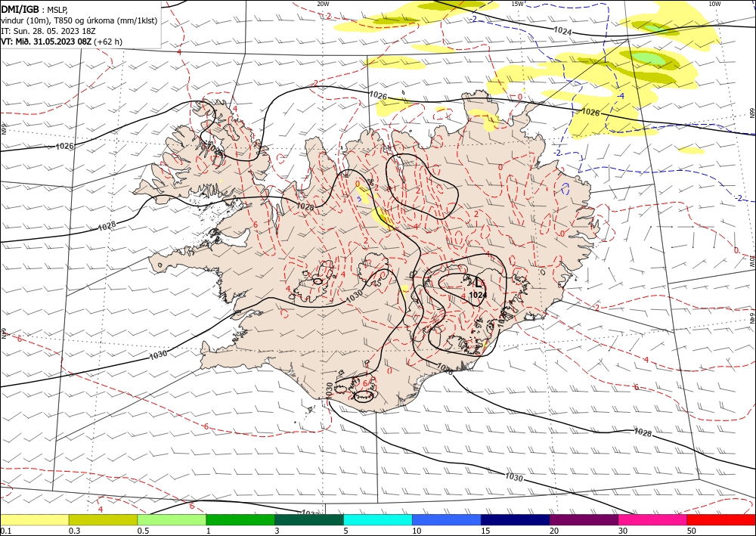Click the '0.5' legend scale value

pos(143,531)
